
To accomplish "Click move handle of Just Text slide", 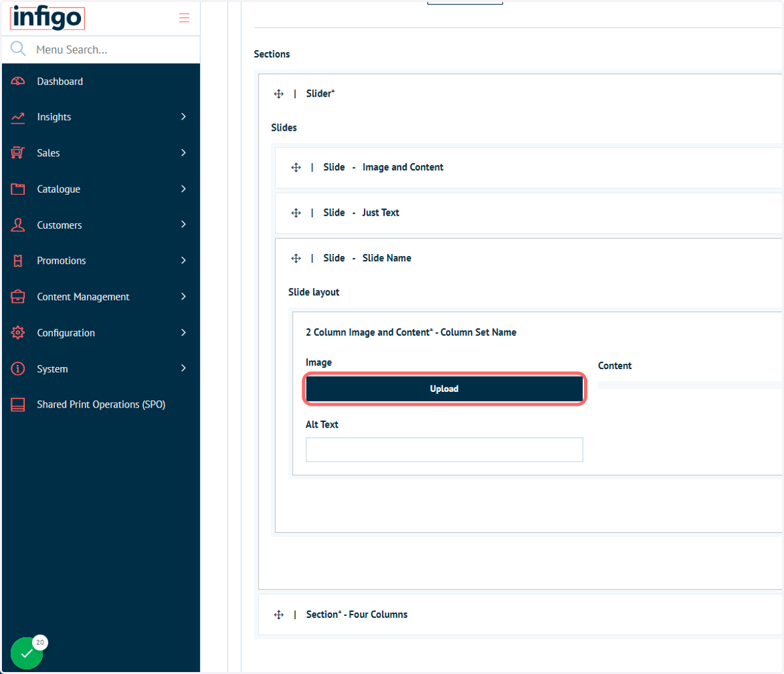I will 296,213.
